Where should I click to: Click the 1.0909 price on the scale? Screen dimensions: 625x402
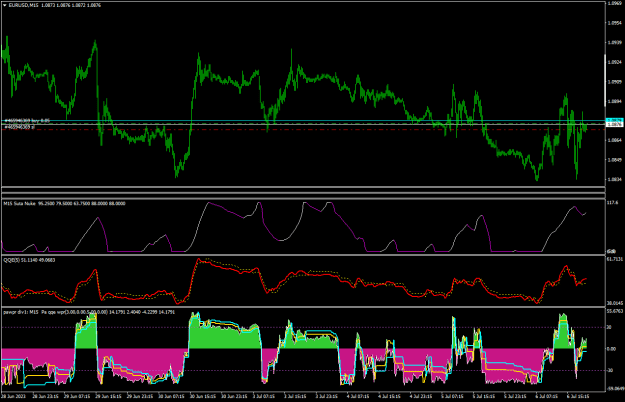pyautogui.click(x=614, y=82)
